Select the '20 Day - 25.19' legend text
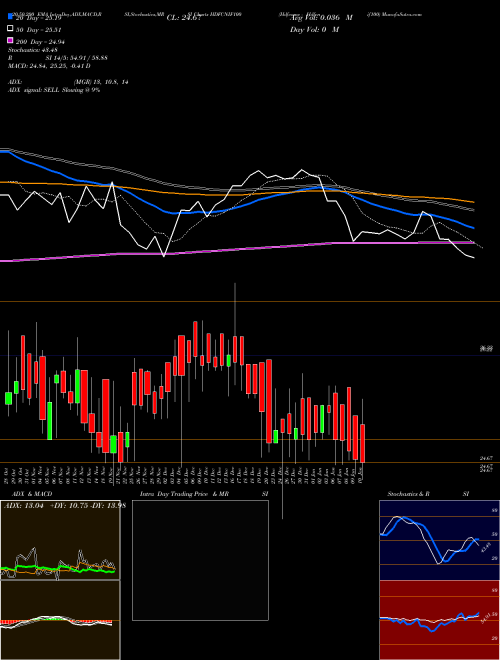500x660 pixels. point(39,18)
